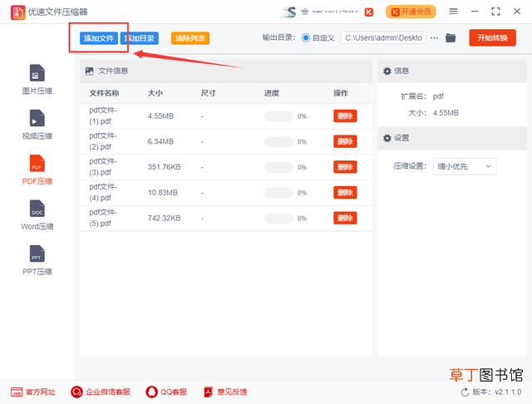The height and width of the screenshot is (404, 532).
Task: Click 清除列表 clear list button
Action: click(190, 38)
